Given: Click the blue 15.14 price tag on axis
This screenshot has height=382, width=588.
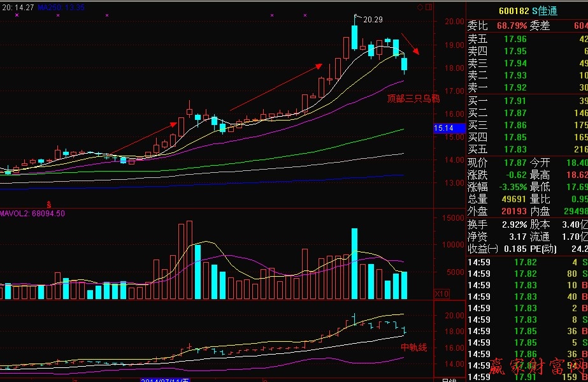Looking at the screenshot, I should click(x=443, y=128).
